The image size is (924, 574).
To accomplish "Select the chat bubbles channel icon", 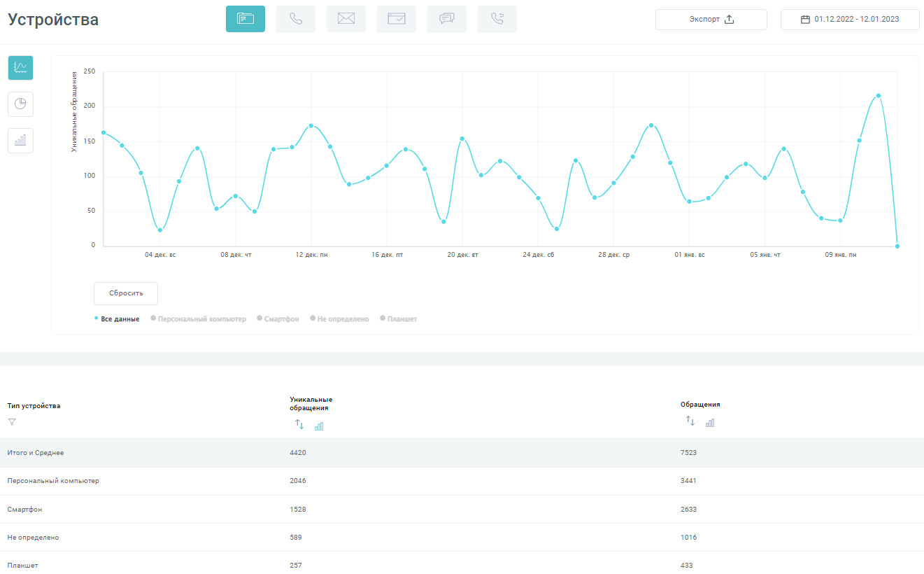I will [x=447, y=19].
